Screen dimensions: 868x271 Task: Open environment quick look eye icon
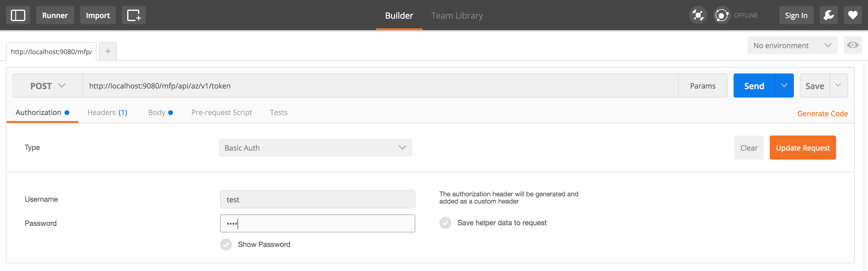click(853, 45)
